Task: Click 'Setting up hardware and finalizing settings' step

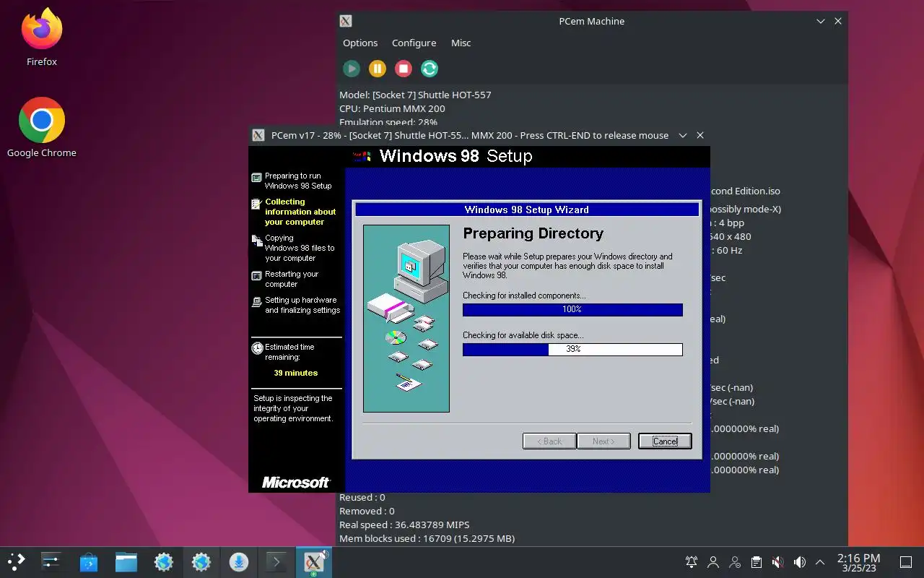Action: click(x=302, y=305)
